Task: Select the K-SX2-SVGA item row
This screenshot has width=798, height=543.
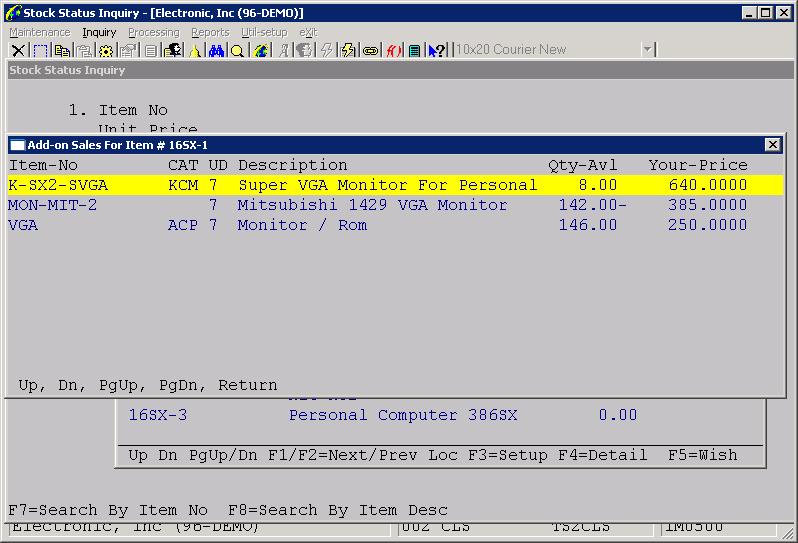Action: click(x=395, y=185)
